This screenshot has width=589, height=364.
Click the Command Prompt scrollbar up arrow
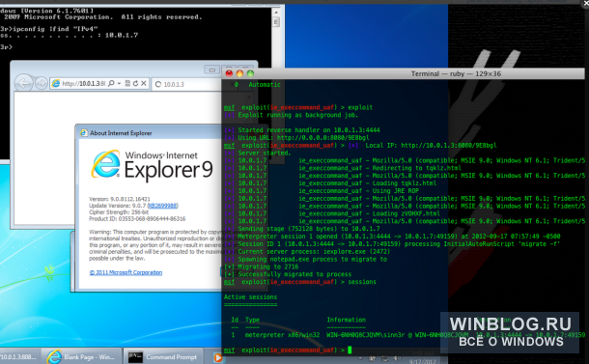click(x=276, y=12)
